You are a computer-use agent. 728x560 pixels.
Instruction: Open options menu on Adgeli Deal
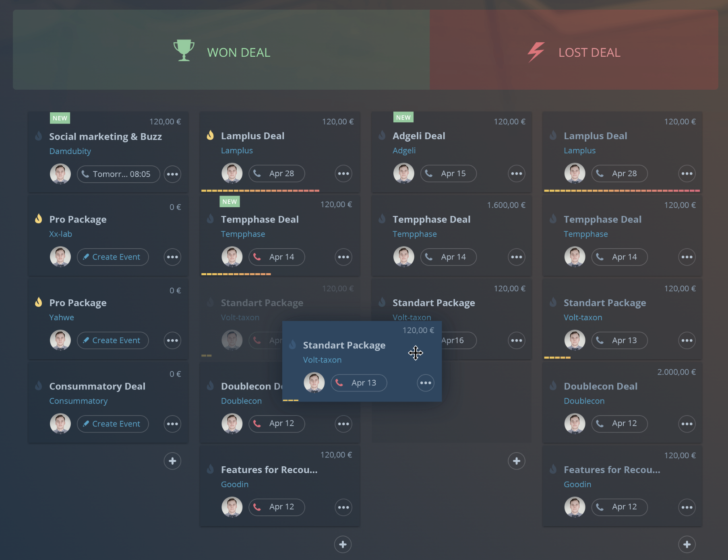[517, 174]
